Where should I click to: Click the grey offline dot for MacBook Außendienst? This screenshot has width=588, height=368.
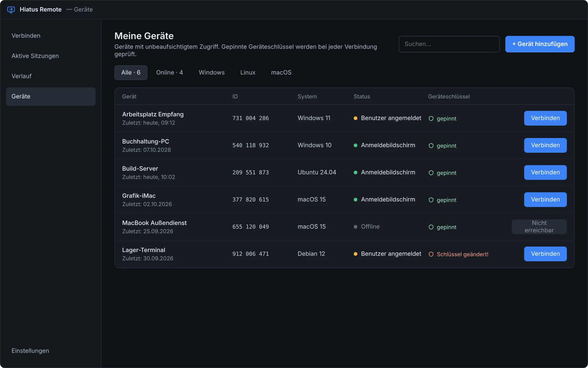pyautogui.click(x=356, y=227)
